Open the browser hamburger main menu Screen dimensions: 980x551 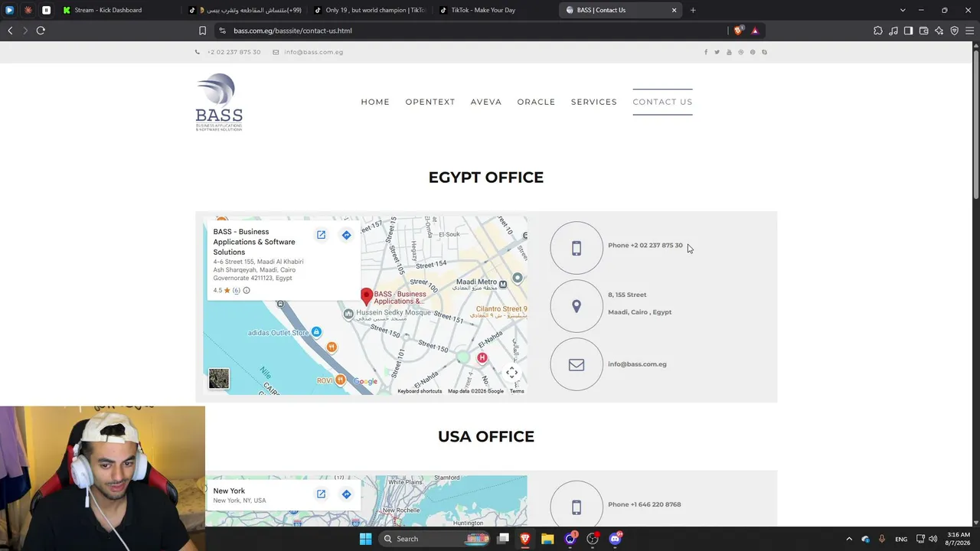969,31
